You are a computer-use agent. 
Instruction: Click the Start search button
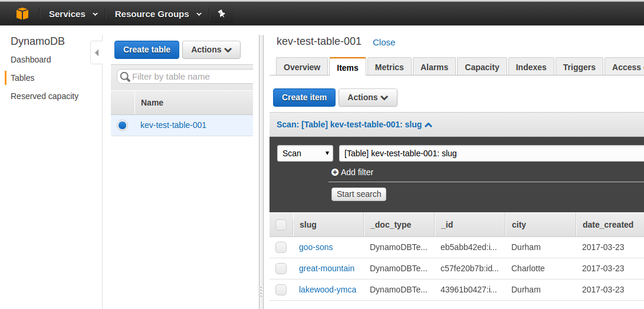point(359,194)
